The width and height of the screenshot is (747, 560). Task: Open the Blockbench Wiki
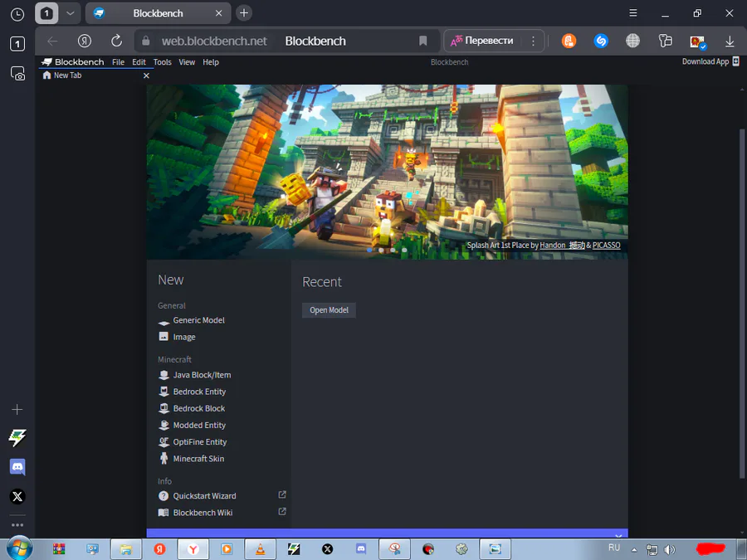tap(203, 513)
